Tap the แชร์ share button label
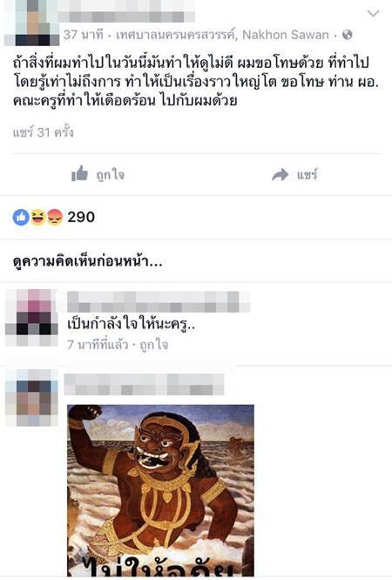 click(x=307, y=174)
